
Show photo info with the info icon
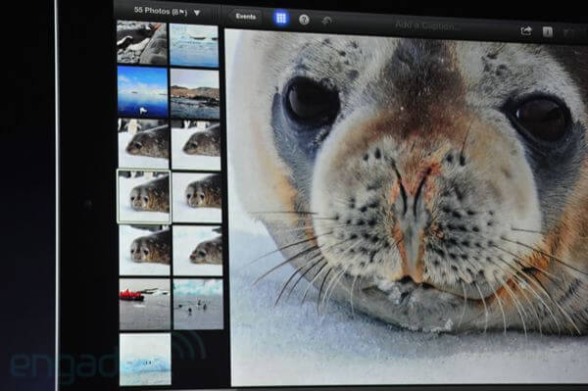(x=548, y=32)
